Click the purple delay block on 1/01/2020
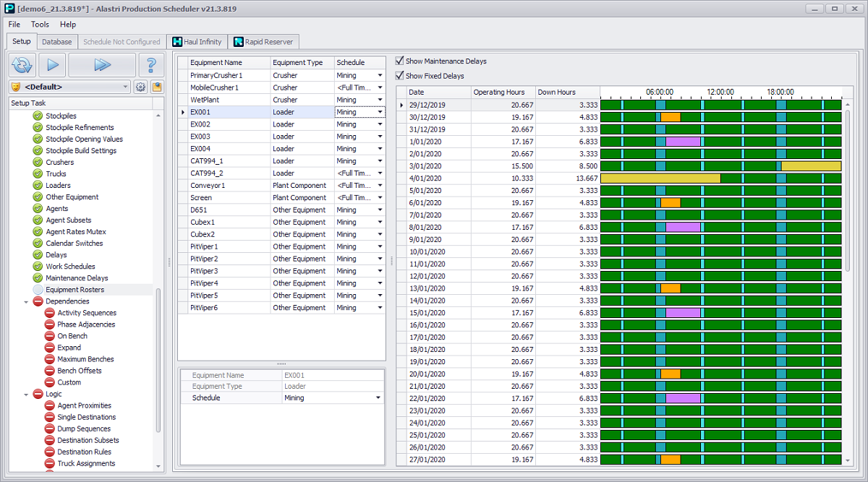This screenshot has width=868, height=482. pos(683,142)
